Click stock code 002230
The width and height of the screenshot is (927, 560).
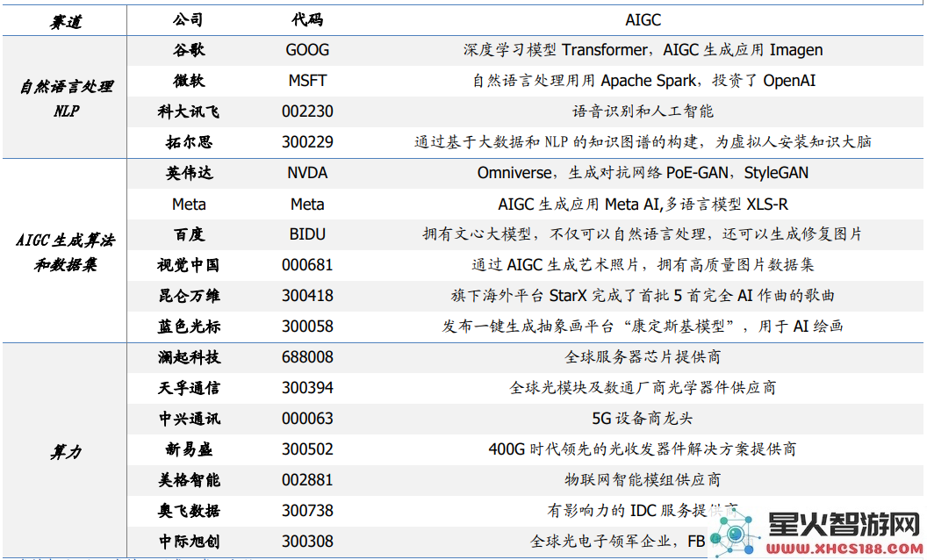(x=307, y=111)
